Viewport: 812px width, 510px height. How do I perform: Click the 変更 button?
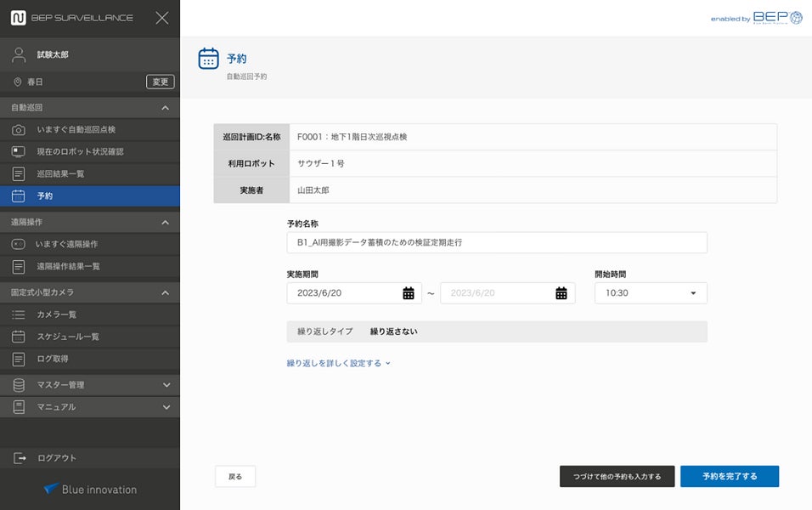160,82
